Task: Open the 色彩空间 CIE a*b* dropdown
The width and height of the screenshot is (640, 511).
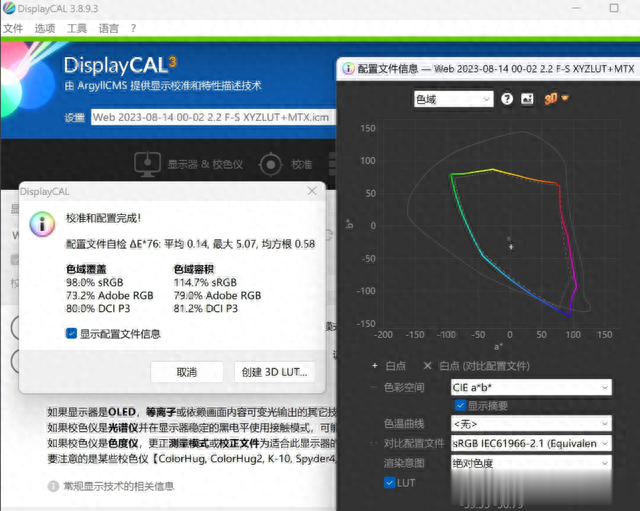Action: [531, 387]
